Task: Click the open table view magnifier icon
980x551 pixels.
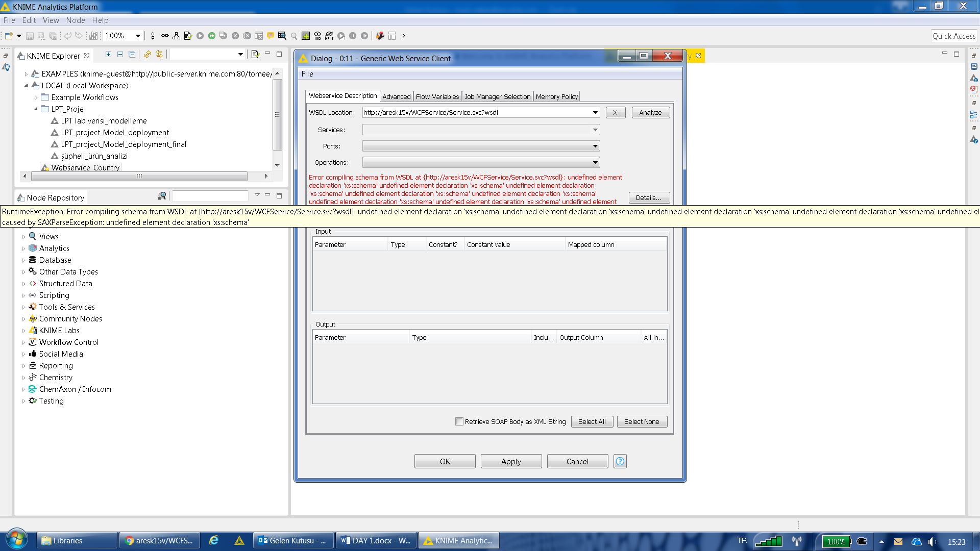Action: point(282,36)
